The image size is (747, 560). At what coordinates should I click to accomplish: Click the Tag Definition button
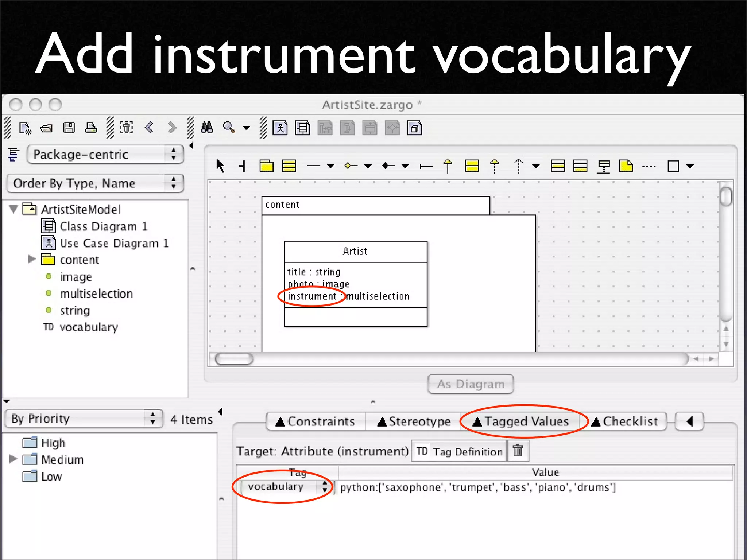459,451
